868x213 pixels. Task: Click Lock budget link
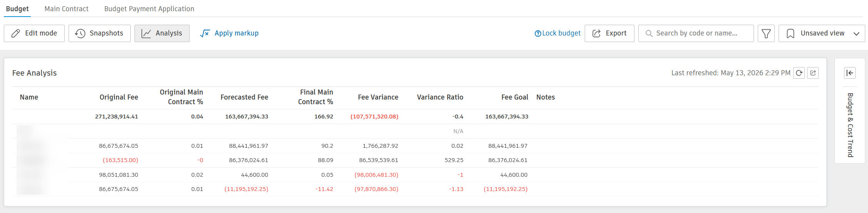[x=557, y=33]
